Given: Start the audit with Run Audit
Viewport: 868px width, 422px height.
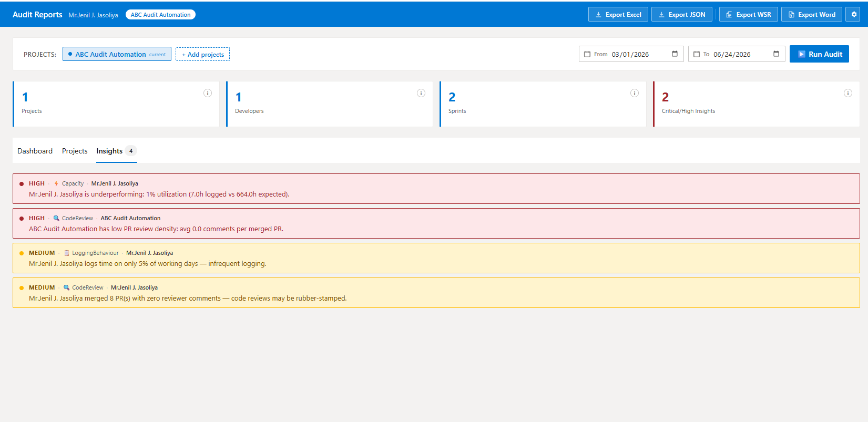Looking at the screenshot, I should 819,54.
